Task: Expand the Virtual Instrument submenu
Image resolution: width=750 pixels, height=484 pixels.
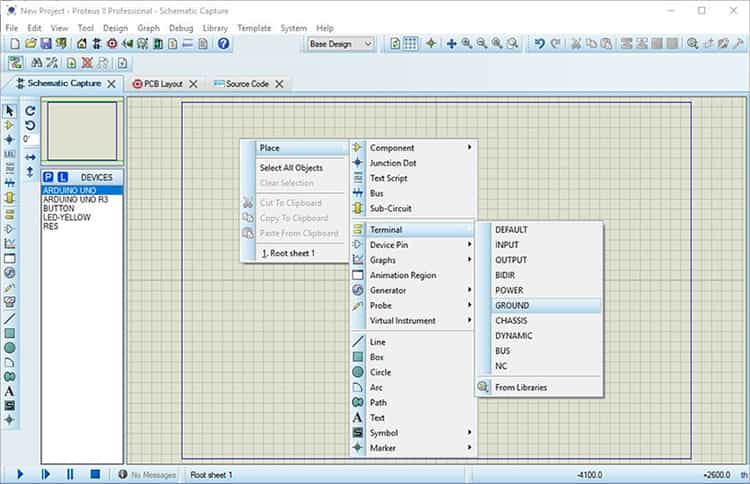Action: tap(413, 320)
